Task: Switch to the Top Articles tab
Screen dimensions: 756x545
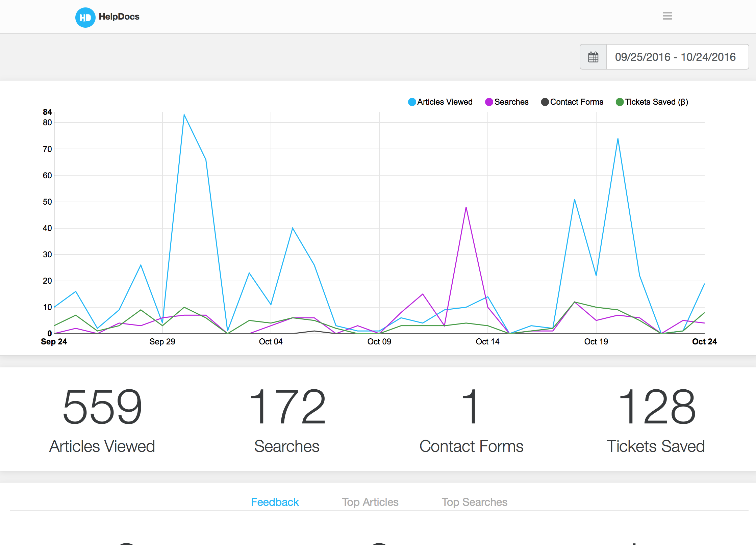Action: tap(370, 502)
